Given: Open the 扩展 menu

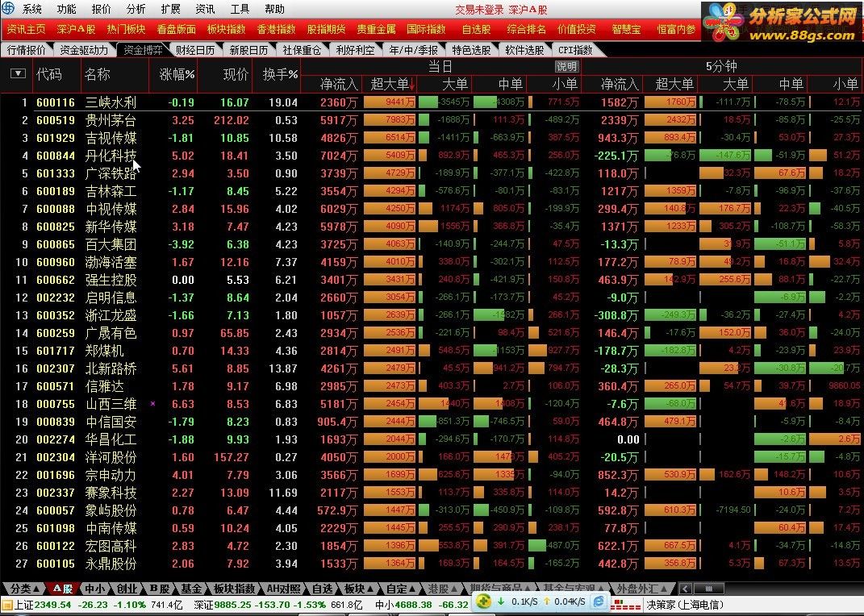Looking at the screenshot, I should coord(170,9).
